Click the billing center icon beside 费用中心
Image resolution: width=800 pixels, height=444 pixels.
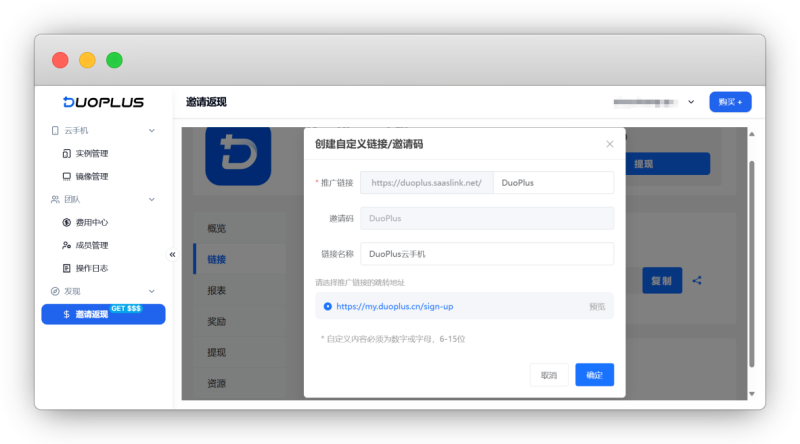tap(66, 223)
